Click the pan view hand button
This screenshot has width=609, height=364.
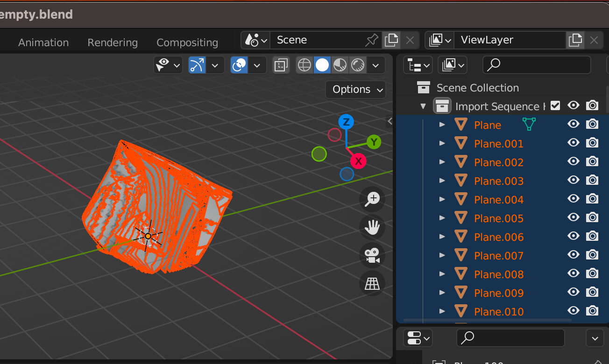pos(372,227)
